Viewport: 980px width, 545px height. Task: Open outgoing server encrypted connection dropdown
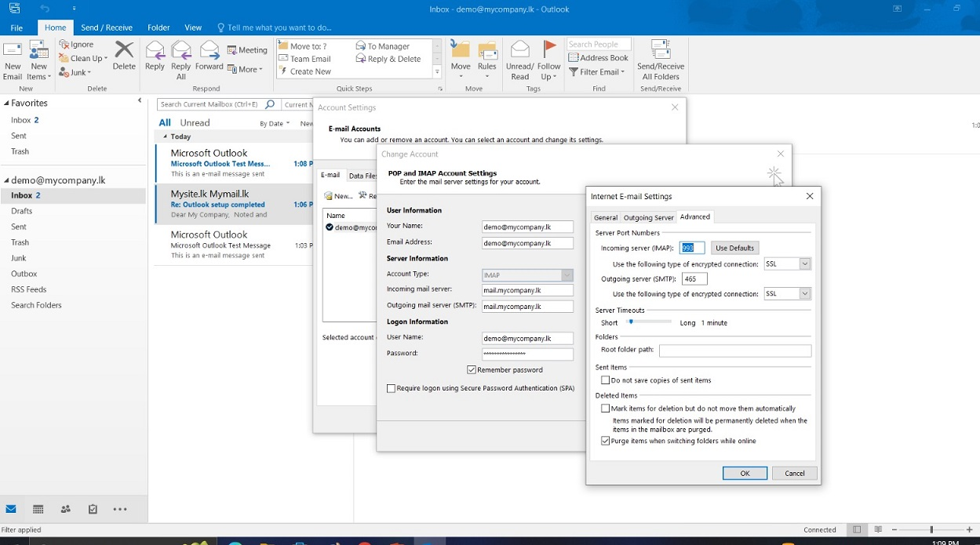(x=804, y=293)
